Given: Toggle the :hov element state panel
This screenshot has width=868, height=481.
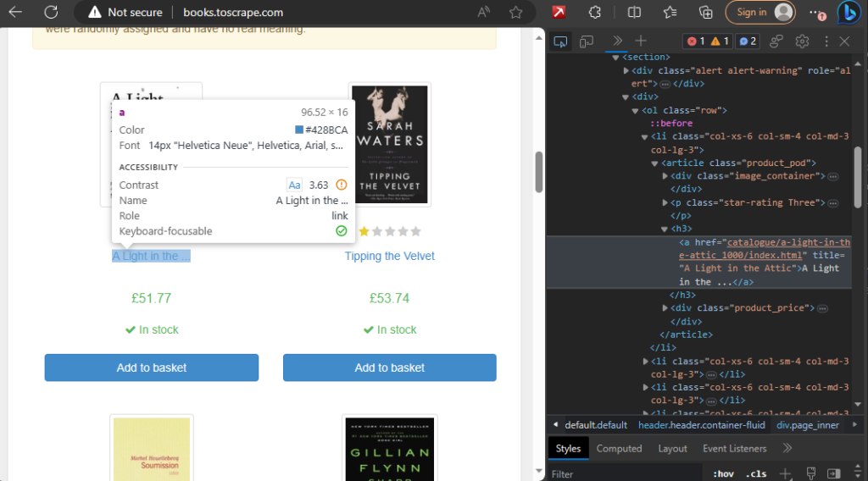Looking at the screenshot, I should pyautogui.click(x=723, y=474).
